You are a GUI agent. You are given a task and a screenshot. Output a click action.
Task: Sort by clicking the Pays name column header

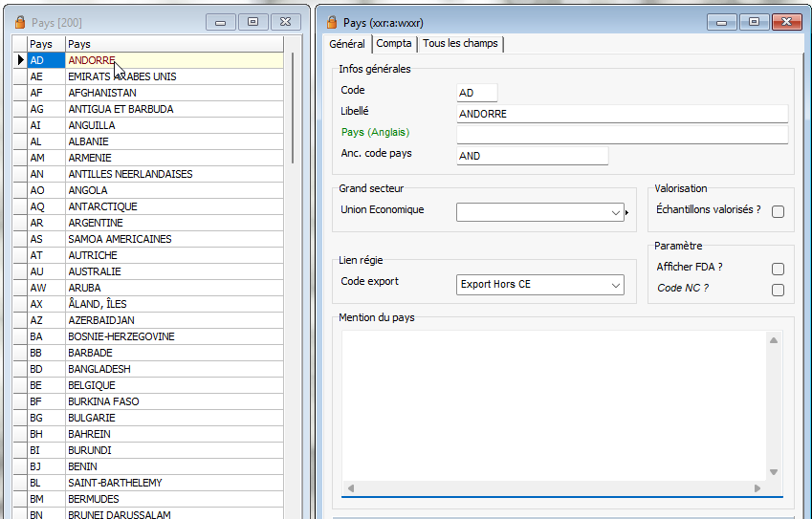point(172,44)
